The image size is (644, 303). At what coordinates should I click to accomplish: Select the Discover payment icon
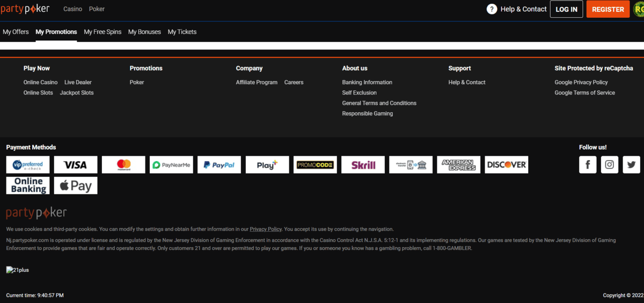507,165
